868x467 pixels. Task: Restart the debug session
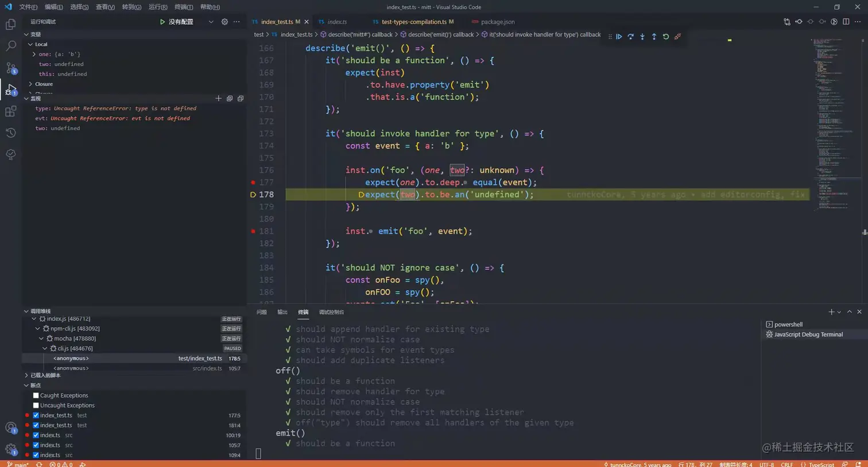pyautogui.click(x=666, y=37)
